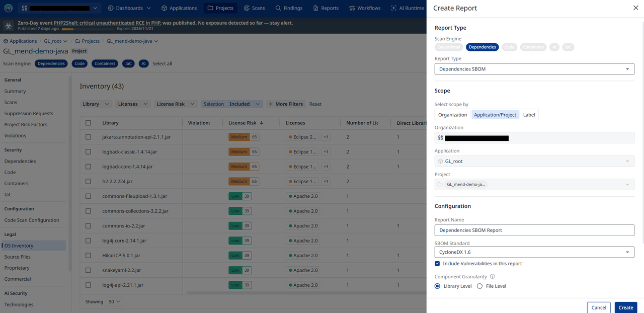Tick the select-all checkbox in the table header
This screenshot has height=313, width=644.
pyautogui.click(x=89, y=123)
